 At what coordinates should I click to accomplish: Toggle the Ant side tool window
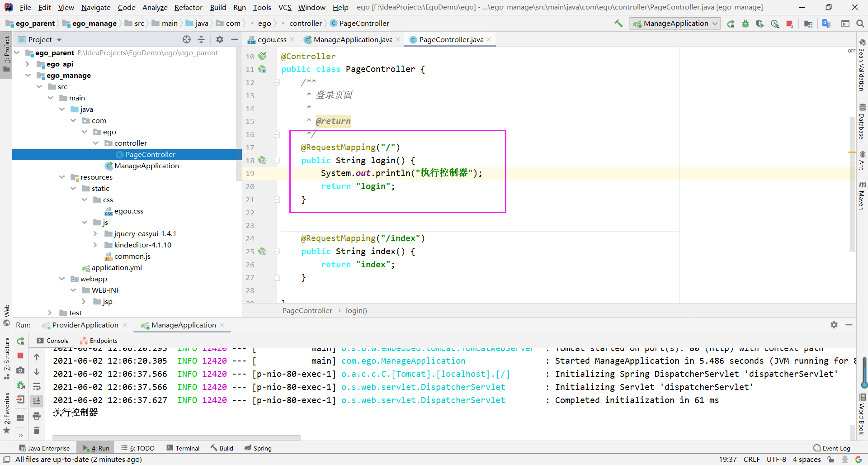[x=862, y=161]
